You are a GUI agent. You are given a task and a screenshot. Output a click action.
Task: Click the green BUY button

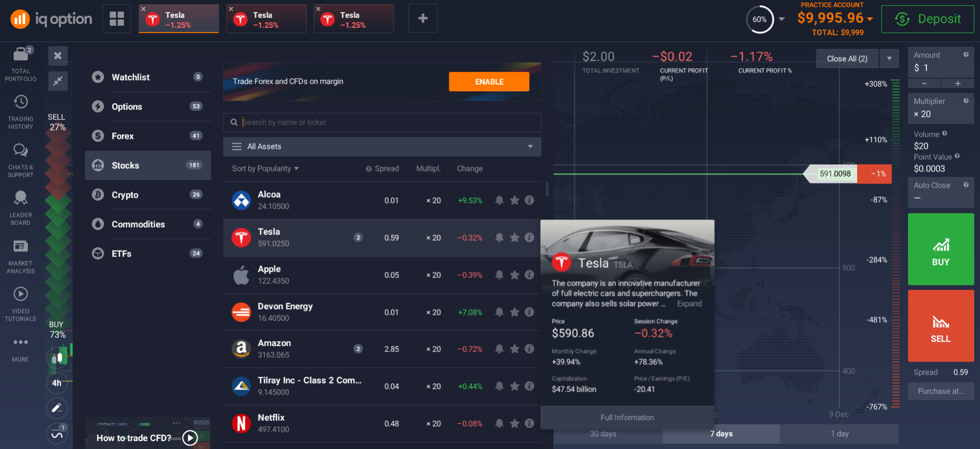click(941, 249)
